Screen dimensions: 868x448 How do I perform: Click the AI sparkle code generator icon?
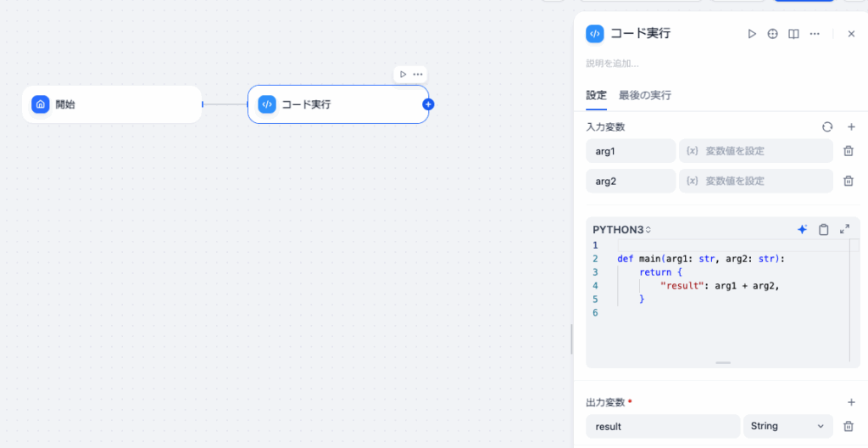click(802, 229)
